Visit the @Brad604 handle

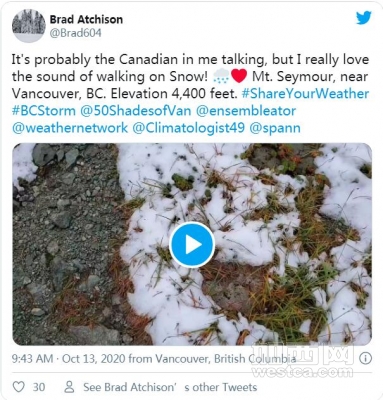[76, 33]
